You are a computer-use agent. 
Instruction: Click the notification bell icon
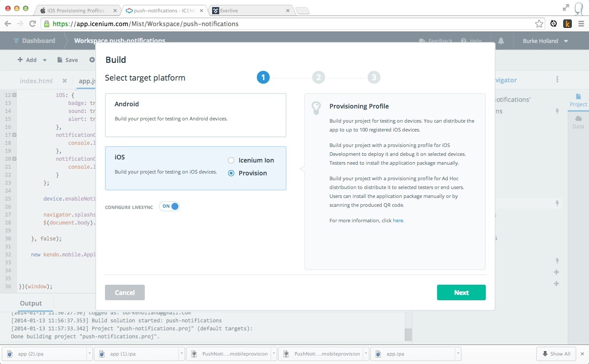tap(501, 41)
